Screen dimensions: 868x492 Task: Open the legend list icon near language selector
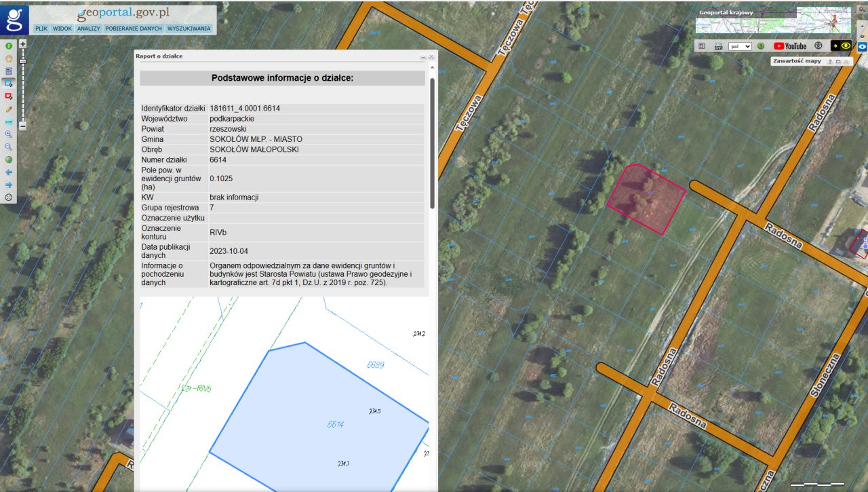pos(703,46)
